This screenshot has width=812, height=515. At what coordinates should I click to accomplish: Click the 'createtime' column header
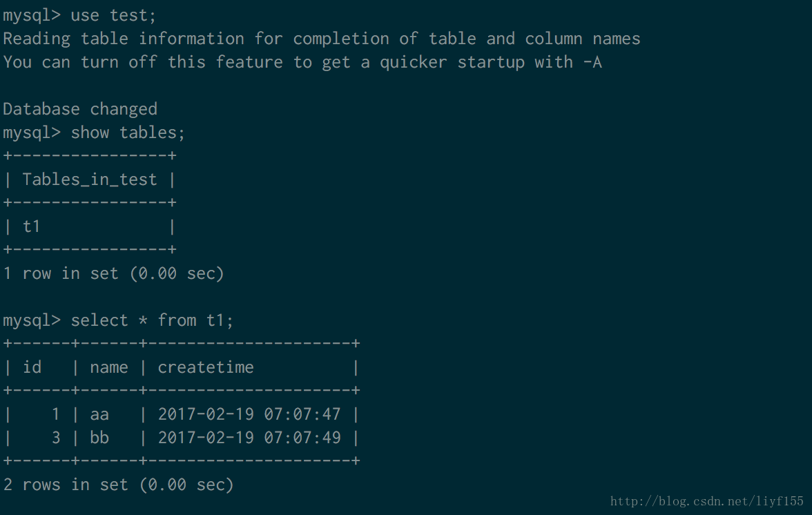coord(206,367)
